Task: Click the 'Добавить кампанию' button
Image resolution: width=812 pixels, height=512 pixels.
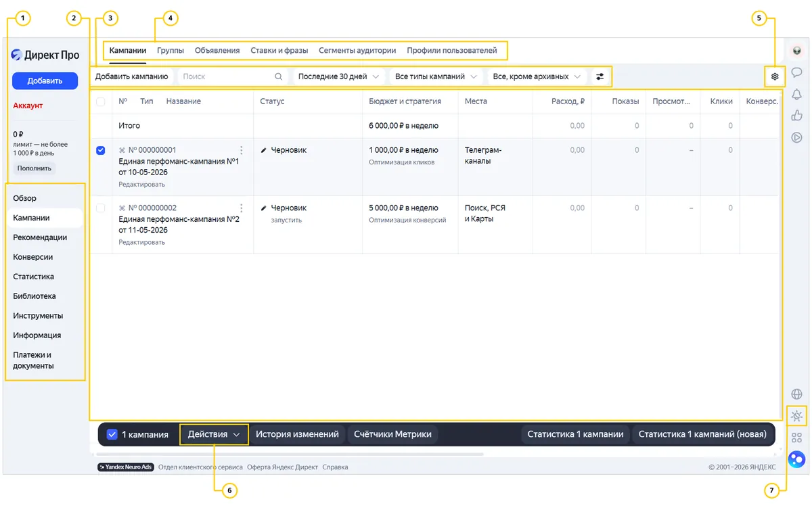Action: [131, 76]
